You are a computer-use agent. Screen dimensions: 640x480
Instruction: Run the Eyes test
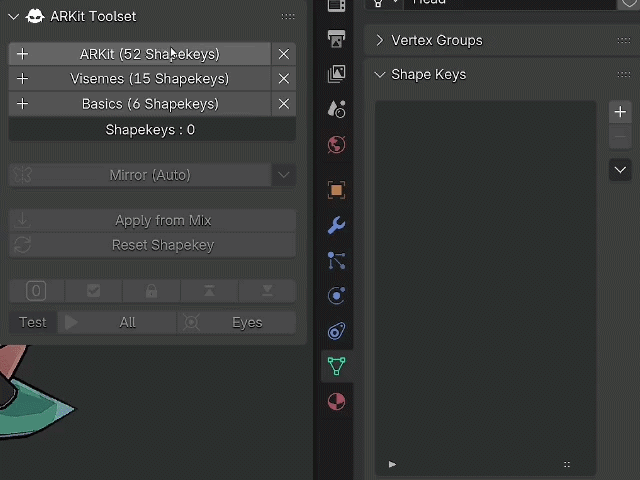[237, 322]
